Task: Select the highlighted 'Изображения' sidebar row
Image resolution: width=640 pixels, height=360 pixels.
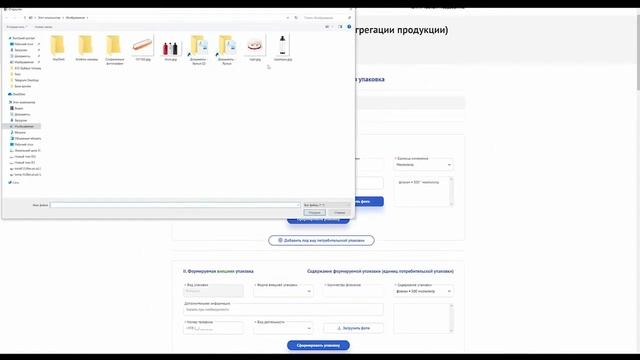Action: pos(23,126)
